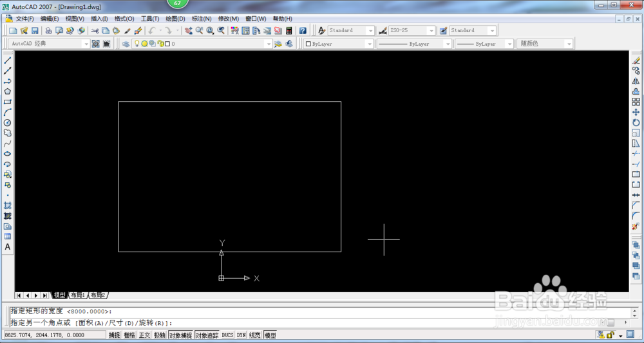Toggle Snap mode (捕捉) in status bar
Viewport: 644px width, 343px height.
tap(114, 335)
